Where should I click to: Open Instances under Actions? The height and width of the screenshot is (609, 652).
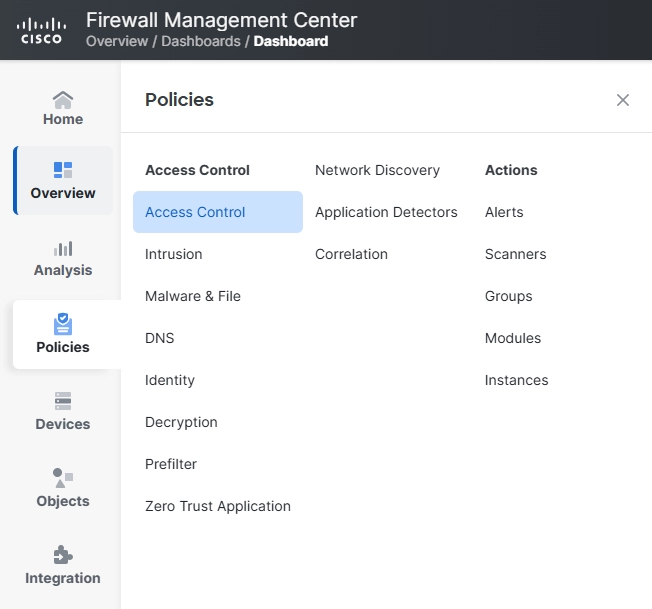pos(516,380)
